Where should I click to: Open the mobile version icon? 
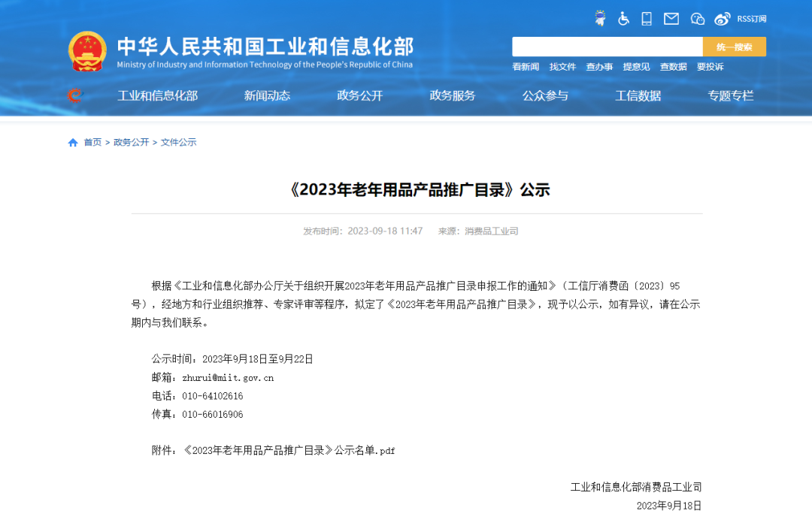(646, 18)
